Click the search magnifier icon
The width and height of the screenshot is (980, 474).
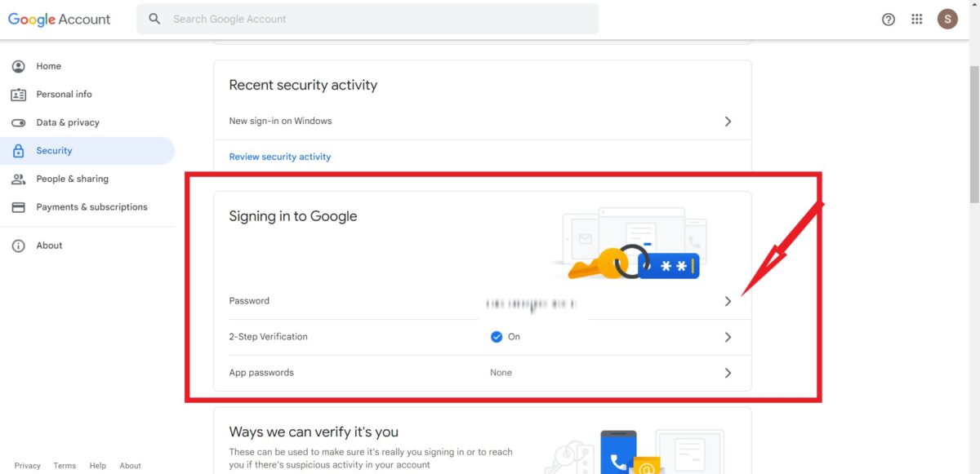tap(155, 19)
